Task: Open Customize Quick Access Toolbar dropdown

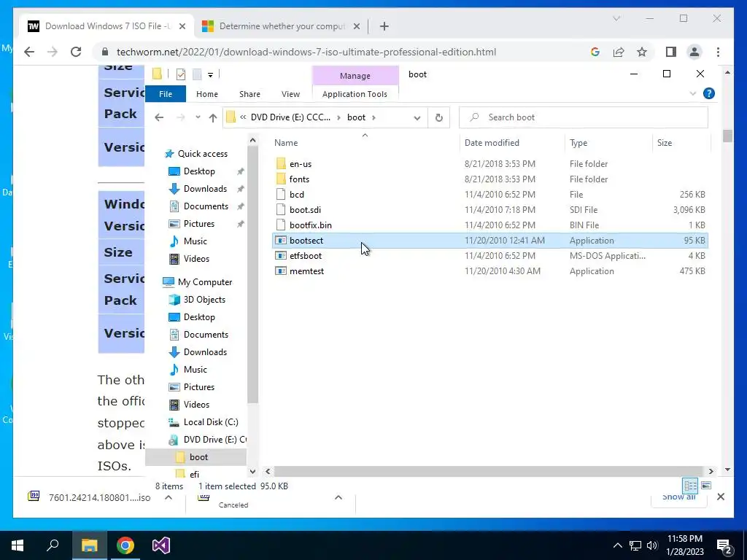Action: 210,75
